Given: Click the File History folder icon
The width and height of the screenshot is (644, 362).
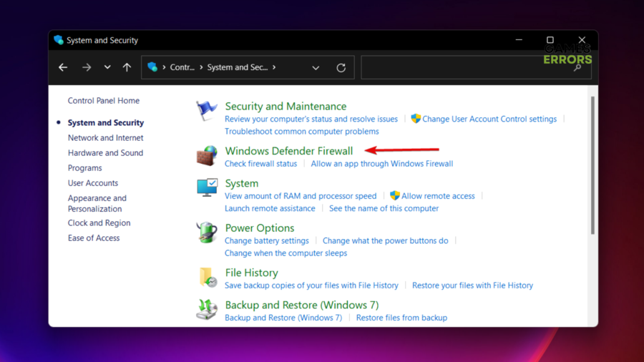Looking at the screenshot, I should 207,277.
